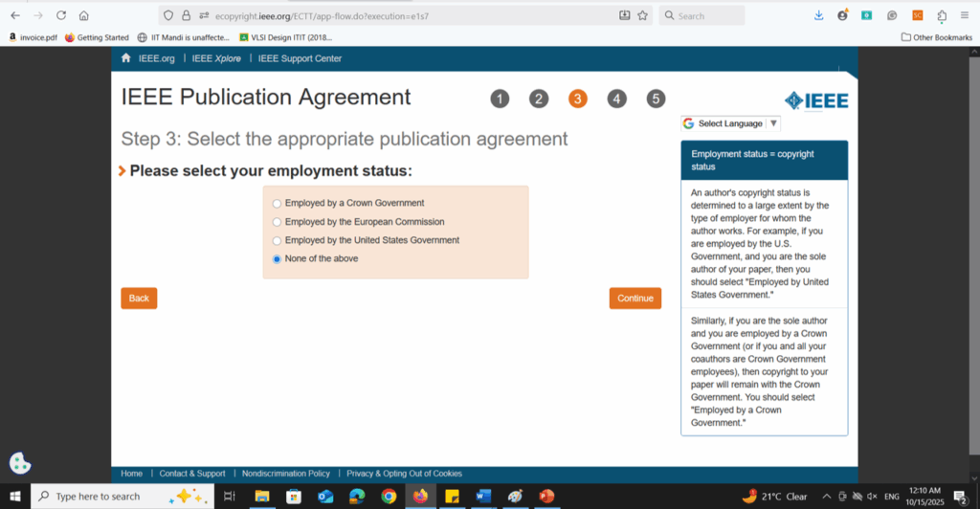Select Employed by a Crown Government
Viewport: 980px width, 509px height.
[x=278, y=203]
